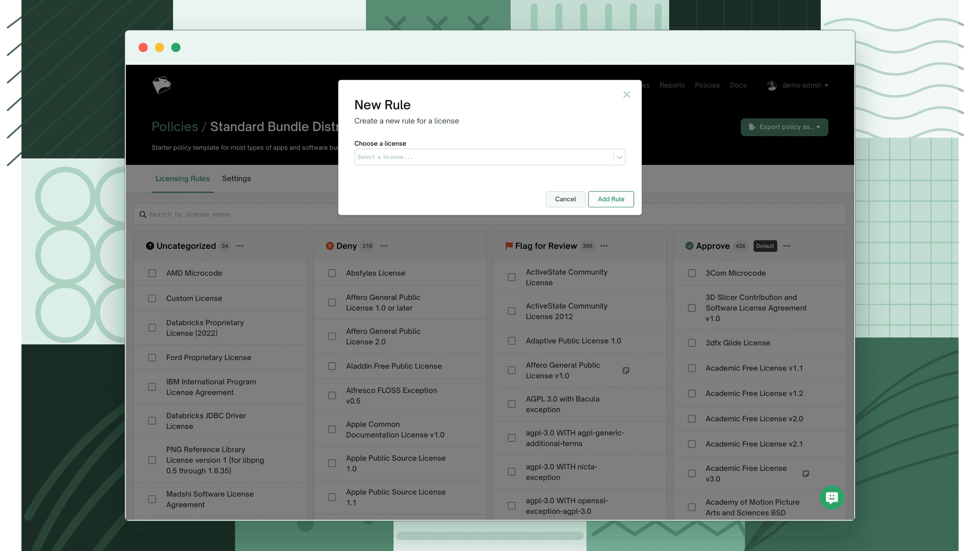980x551 pixels.
Task: Open the Uncategorized column options menu
Action: point(239,246)
